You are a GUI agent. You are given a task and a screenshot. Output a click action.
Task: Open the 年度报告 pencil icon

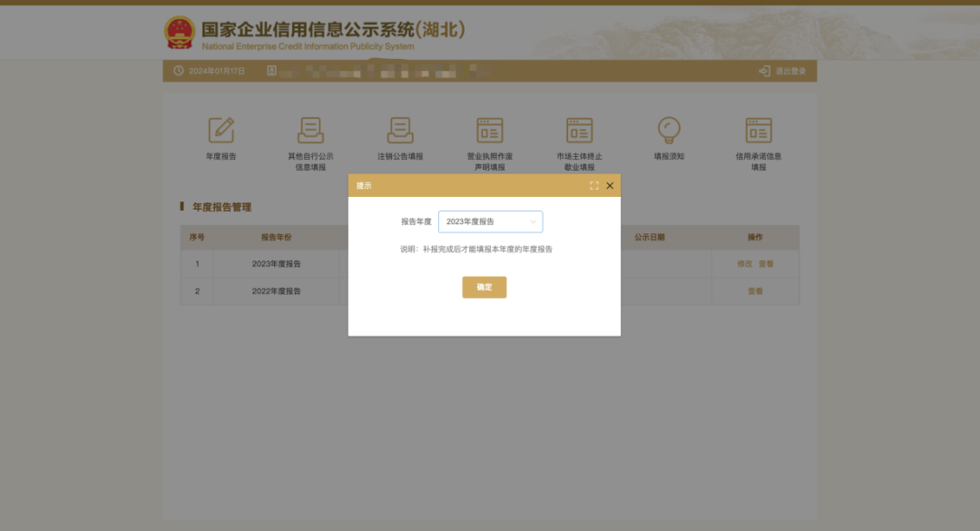[x=220, y=131]
